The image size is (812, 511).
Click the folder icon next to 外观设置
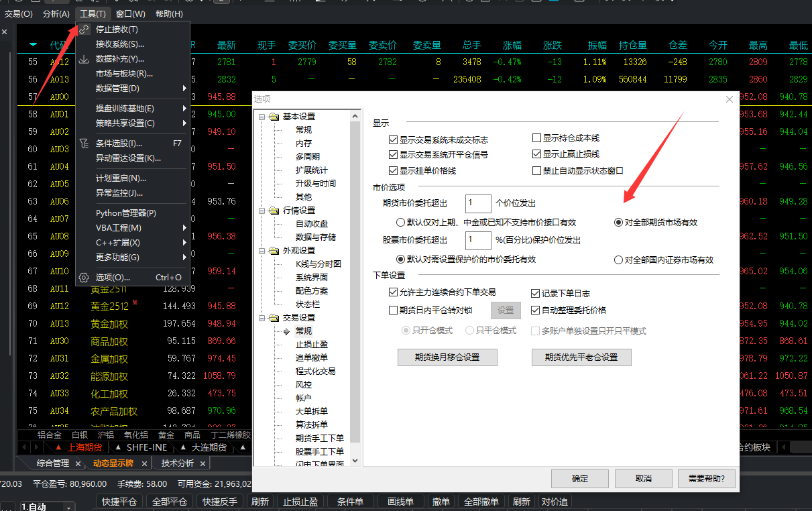click(274, 251)
